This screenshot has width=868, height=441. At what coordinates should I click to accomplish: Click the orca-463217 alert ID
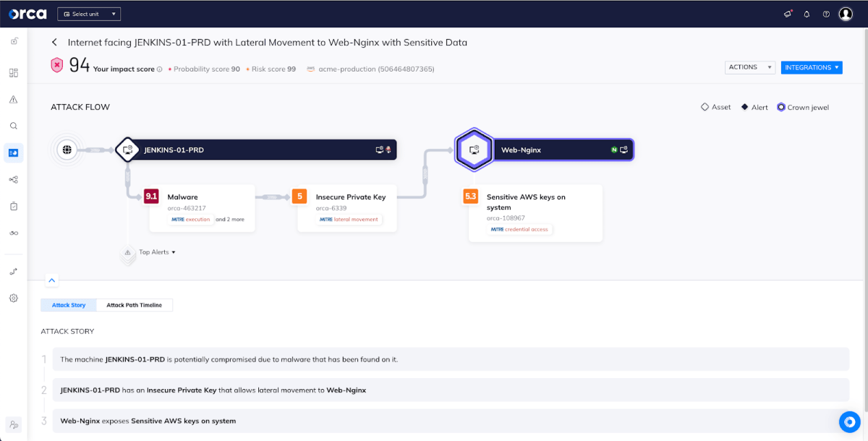click(x=187, y=207)
